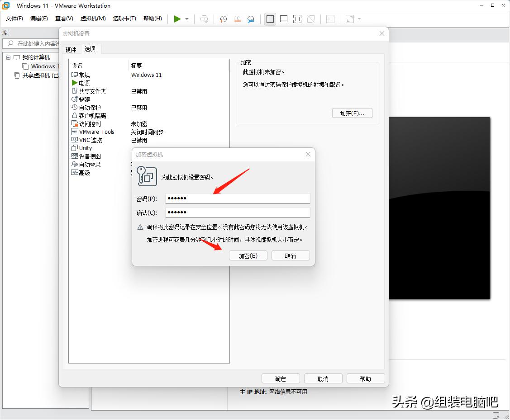The image size is (510, 420).
Task: Show or hide the thumbnail bar icon
Action: point(284,19)
